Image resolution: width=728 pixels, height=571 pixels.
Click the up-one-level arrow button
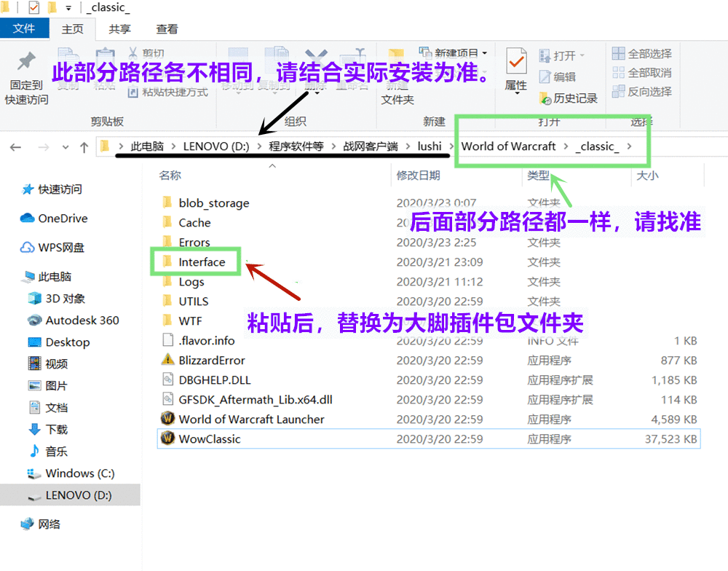(84, 147)
